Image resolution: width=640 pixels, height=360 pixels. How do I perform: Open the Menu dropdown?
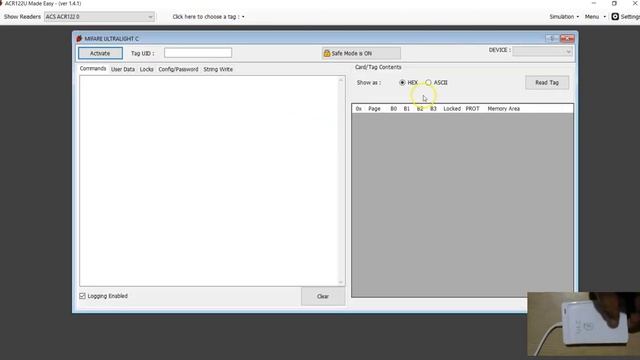pos(595,17)
